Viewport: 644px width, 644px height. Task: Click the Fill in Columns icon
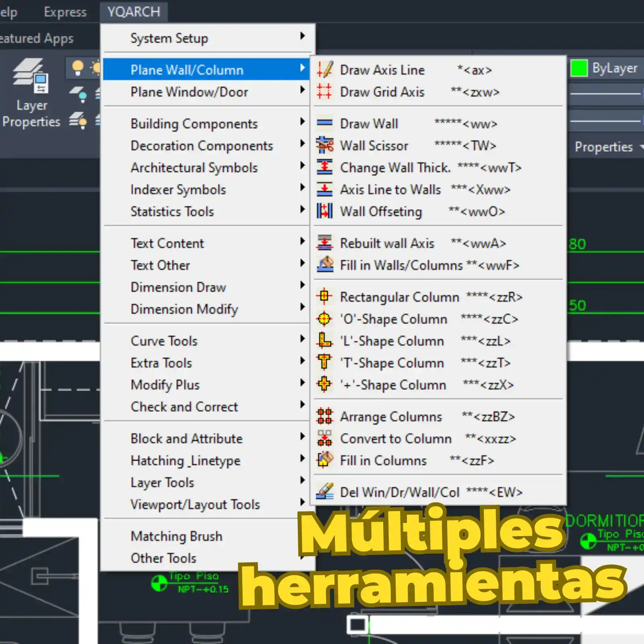click(x=324, y=460)
